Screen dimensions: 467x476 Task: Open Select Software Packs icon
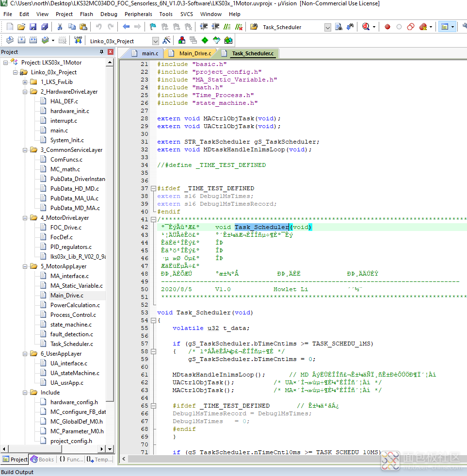click(x=217, y=40)
